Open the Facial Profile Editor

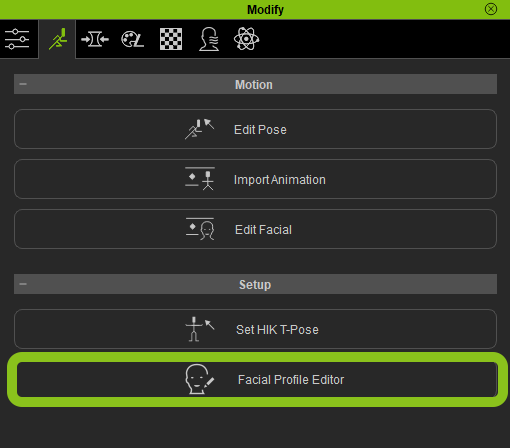coord(257,380)
